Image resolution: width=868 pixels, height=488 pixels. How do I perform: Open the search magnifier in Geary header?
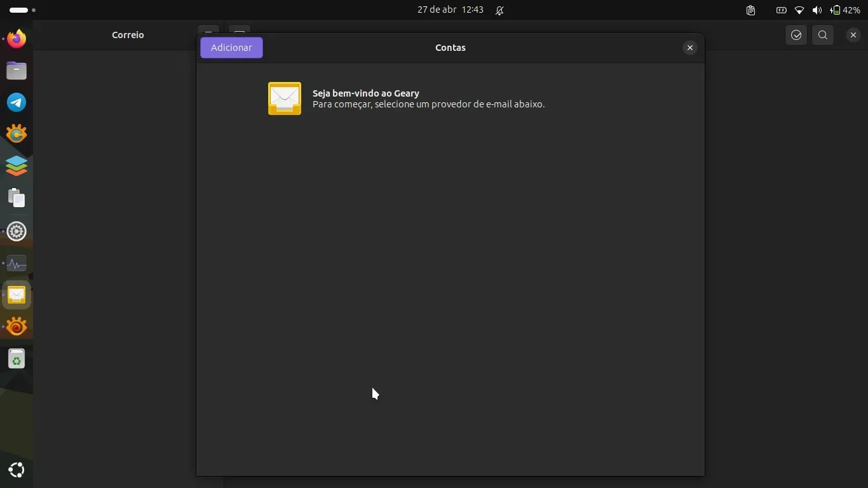click(823, 35)
